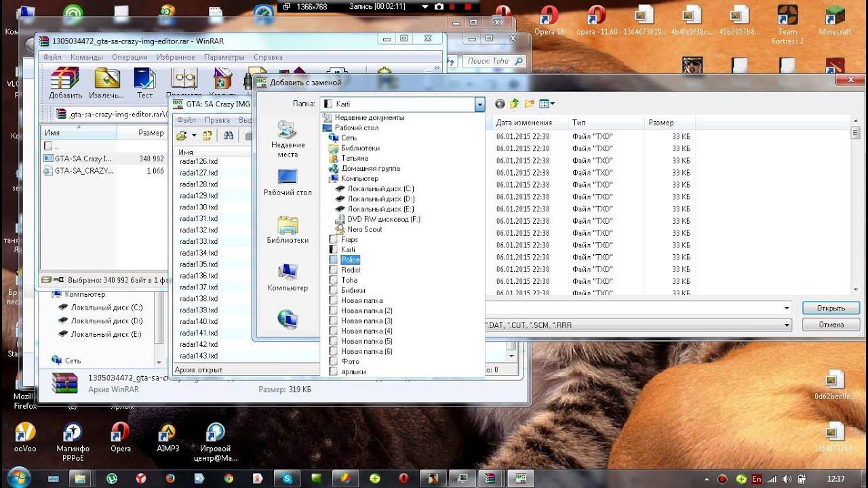Screen dimensions: 868x488
Task: Open Компьютер in dialog places bar
Action: pos(288,277)
